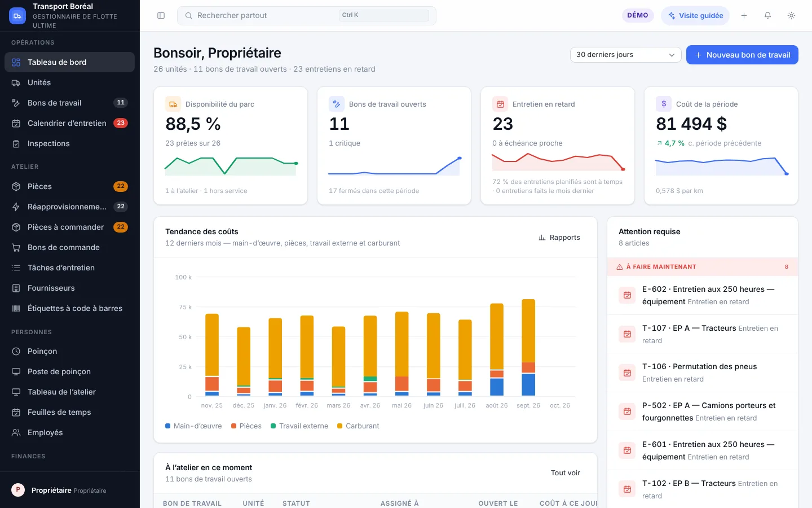Toggle Carburant legend series

pos(358,426)
